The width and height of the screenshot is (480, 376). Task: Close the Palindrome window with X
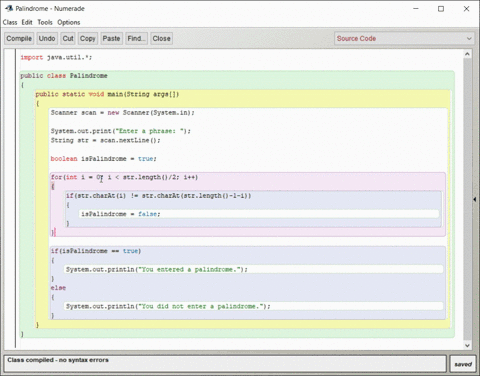click(466, 9)
